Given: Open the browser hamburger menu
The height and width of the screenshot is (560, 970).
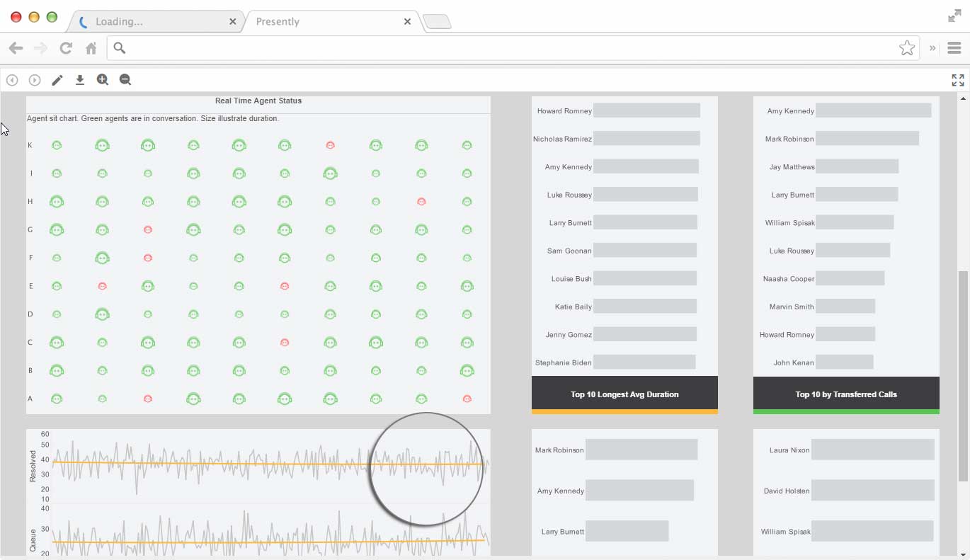Looking at the screenshot, I should coord(954,48).
